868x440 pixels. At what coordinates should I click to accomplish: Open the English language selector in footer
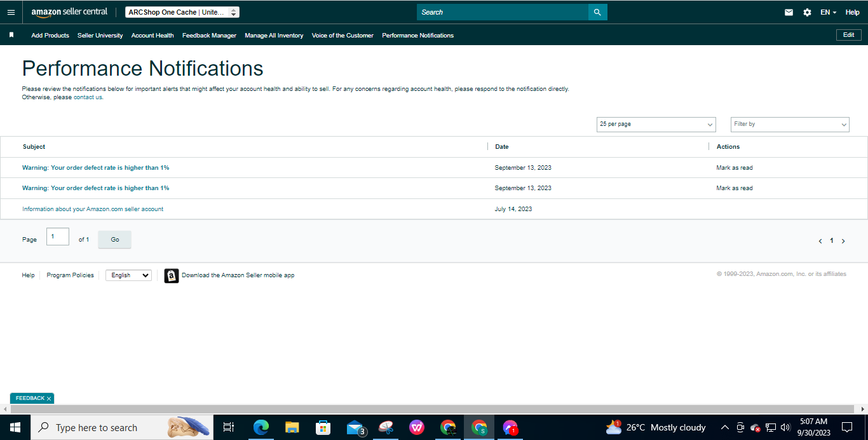click(x=128, y=275)
